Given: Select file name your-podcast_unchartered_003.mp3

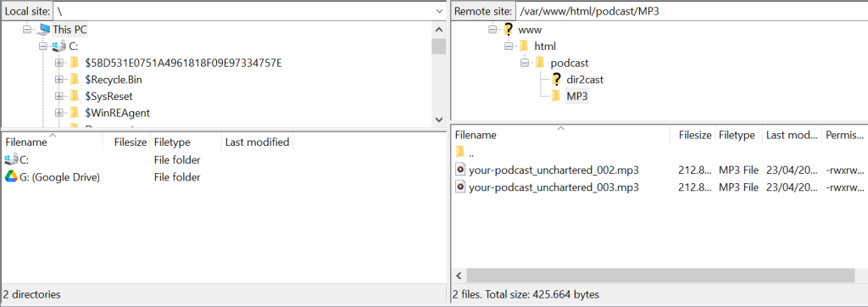Looking at the screenshot, I should 554,187.
